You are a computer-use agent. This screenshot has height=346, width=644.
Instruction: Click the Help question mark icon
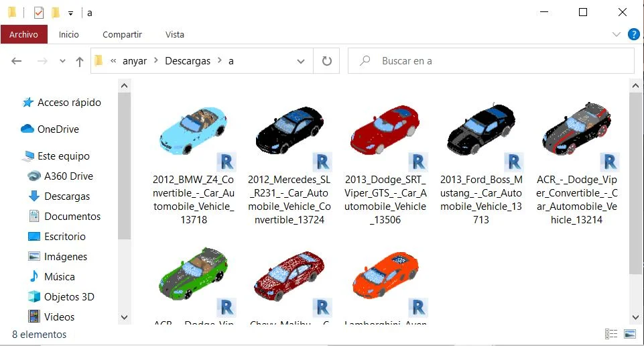tap(633, 34)
